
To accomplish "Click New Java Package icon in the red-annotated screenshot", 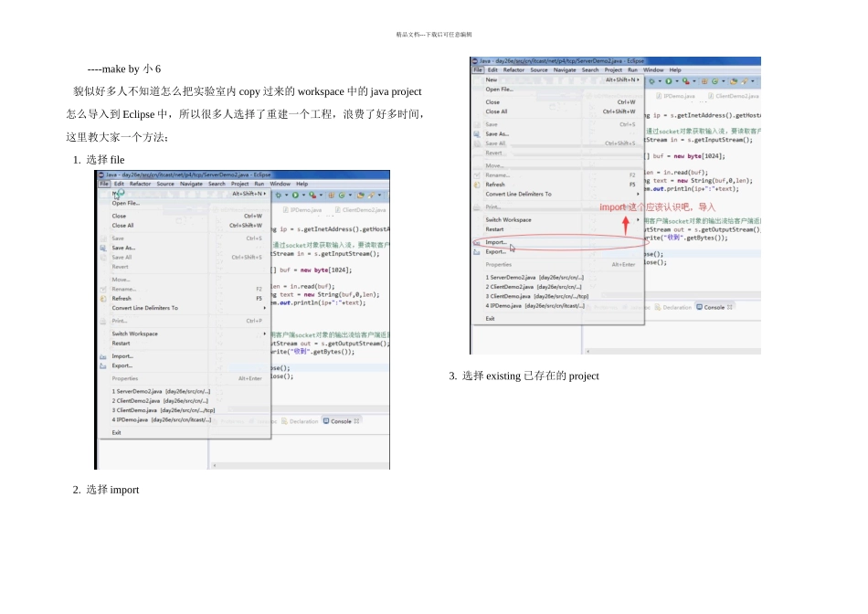I will pyautogui.click(x=704, y=81).
